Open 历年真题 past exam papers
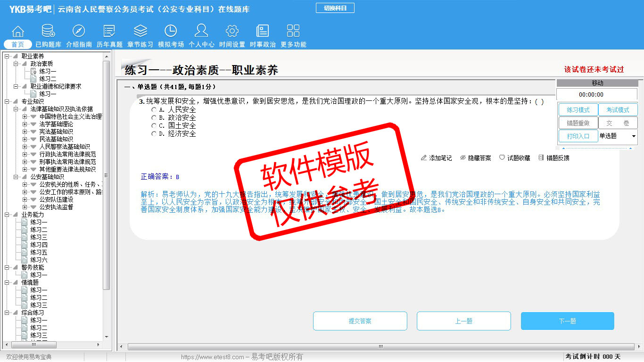The image size is (644, 362). pyautogui.click(x=109, y=31)
